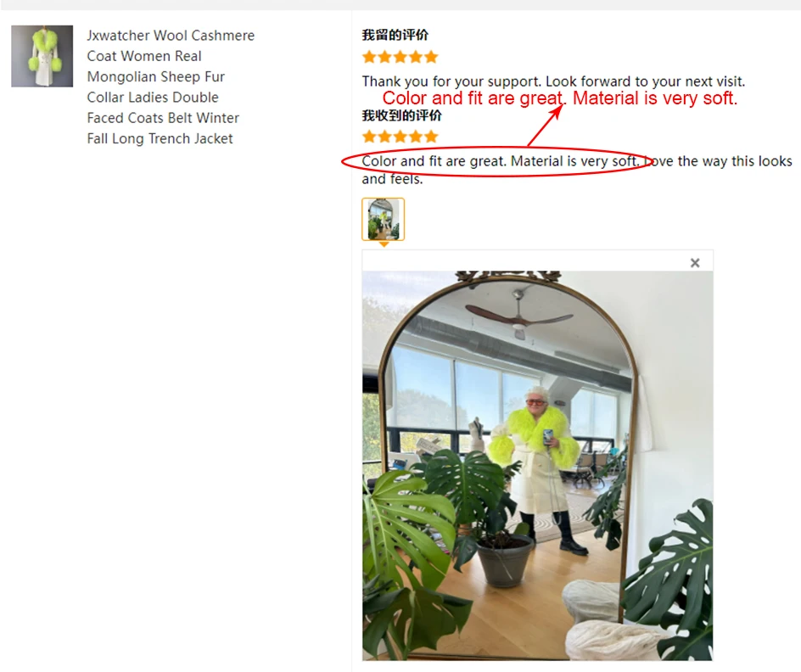Click the fifth star under 我留的评价
The image size is (801, 672).
[432, 57]
